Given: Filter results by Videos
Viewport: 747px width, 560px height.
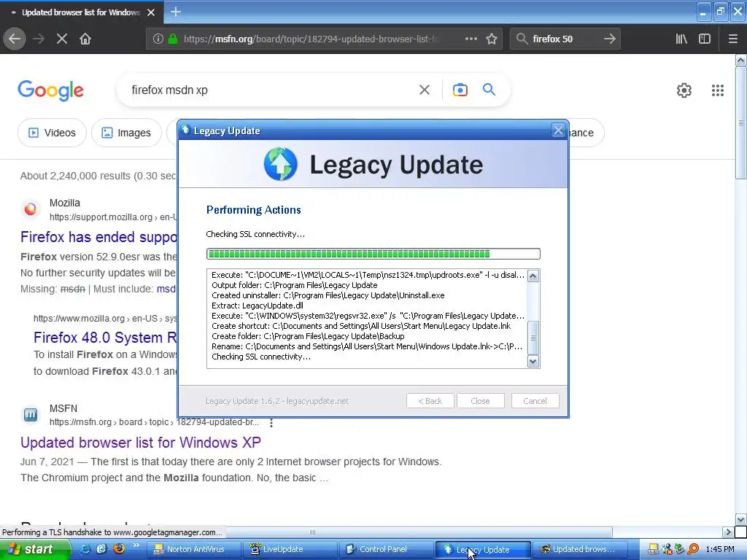Looking at the screenshot, I should [52, 133].
